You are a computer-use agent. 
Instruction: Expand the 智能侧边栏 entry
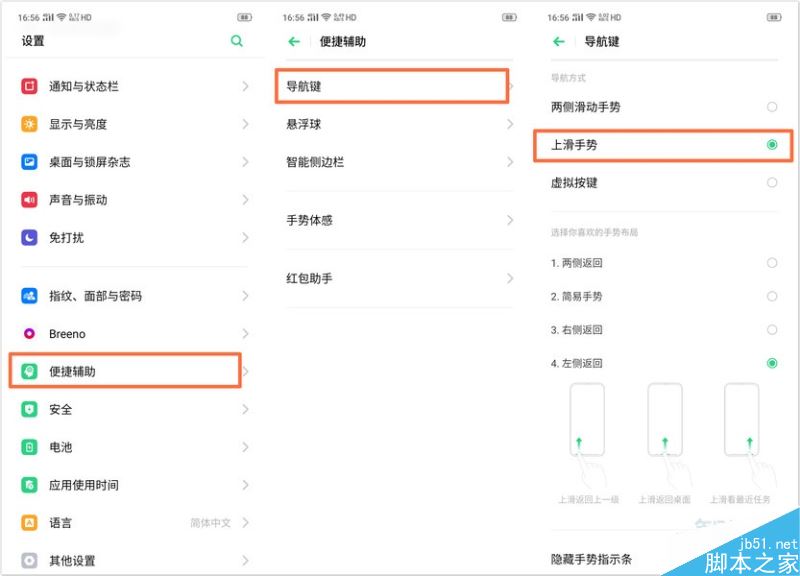508,162
